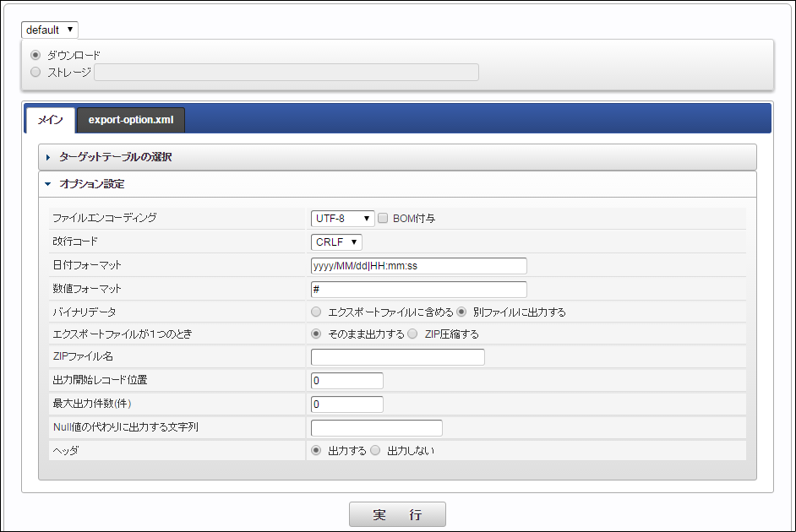796x532 pixels.
Task: Select the ダウンロード radio button
Action: (35, 55)
